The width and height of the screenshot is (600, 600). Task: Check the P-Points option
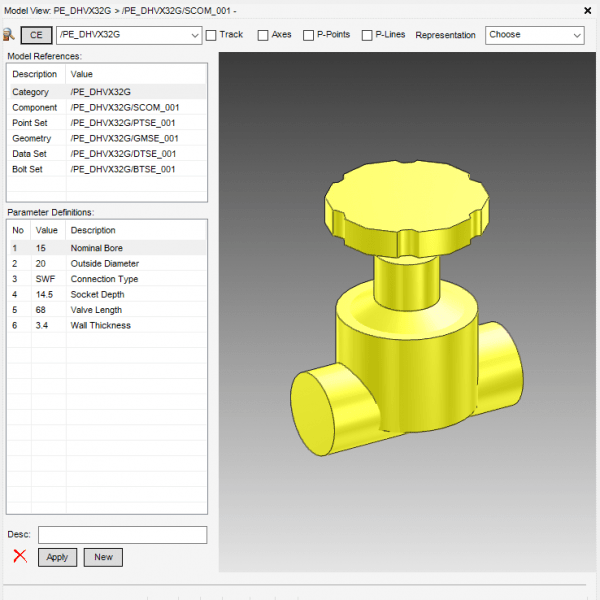308,35
